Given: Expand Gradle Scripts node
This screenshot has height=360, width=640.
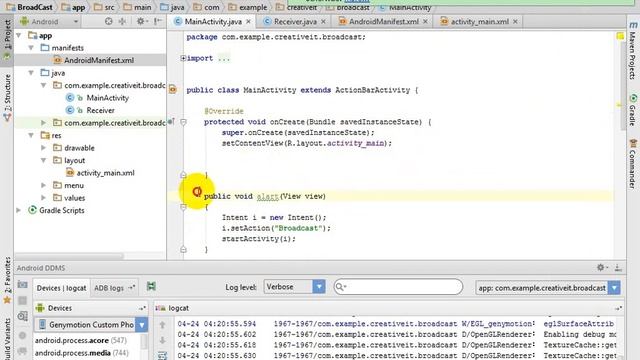Looking at the screenshot, I should [19, 210].
